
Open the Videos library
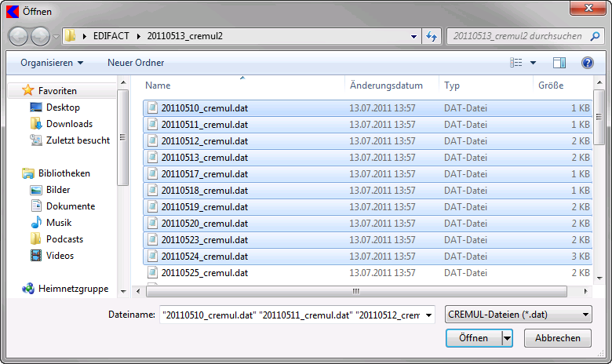[60, 256]
